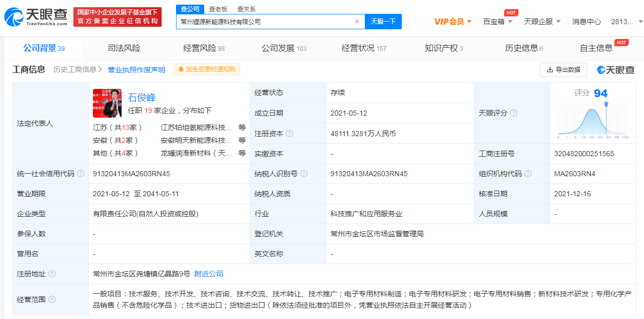Open the 附近公司 link

click(209, 274)
